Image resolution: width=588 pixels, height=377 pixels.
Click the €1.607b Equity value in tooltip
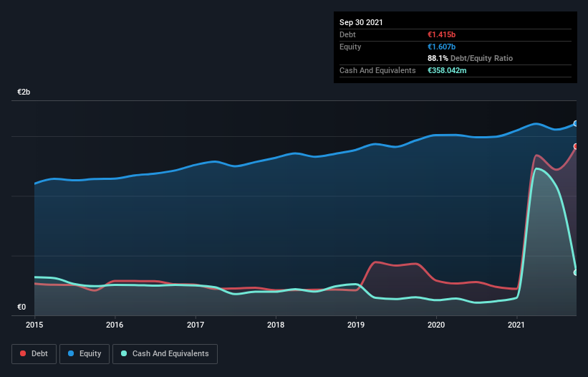[440, 47]
